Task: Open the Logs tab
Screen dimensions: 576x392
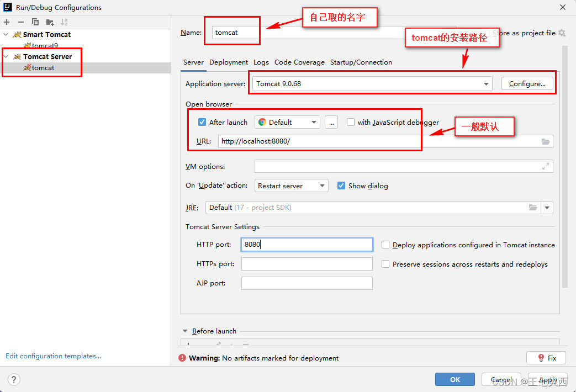Action: (261, 62)
